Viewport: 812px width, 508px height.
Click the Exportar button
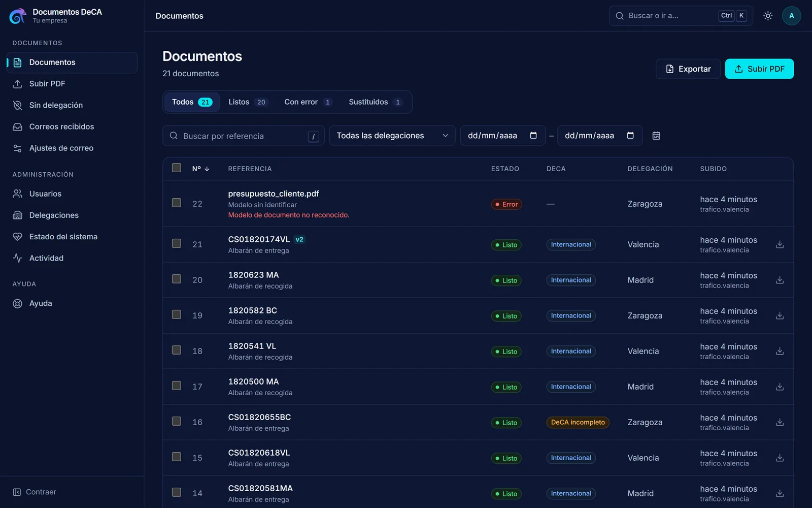[688, 69]
